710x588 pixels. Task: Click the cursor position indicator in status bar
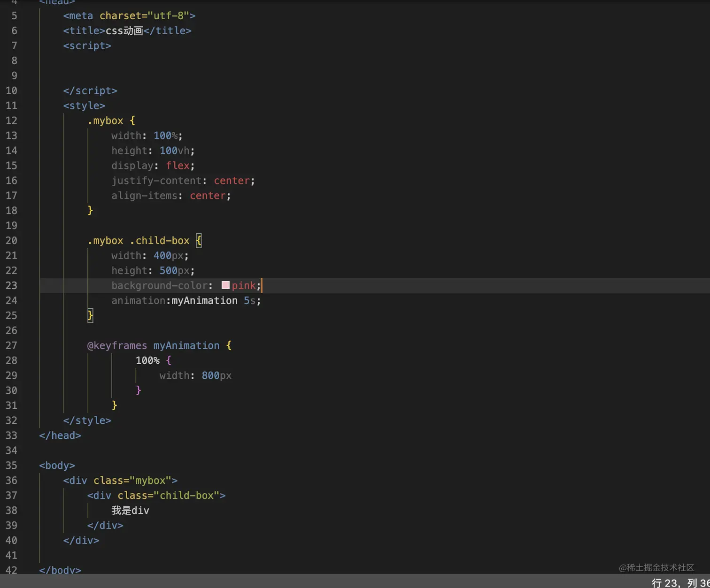click(x=681, y=582)
